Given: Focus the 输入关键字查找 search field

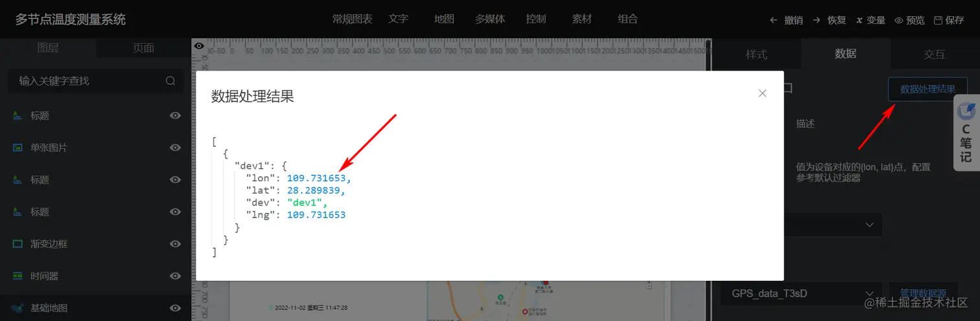Looking at the screenshot, I should 96,81.
